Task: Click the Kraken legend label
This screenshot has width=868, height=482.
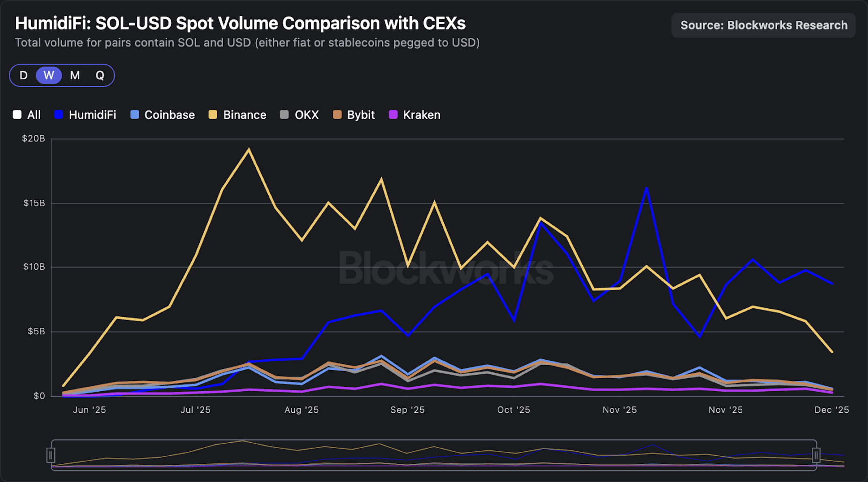Action: [422, 115]
